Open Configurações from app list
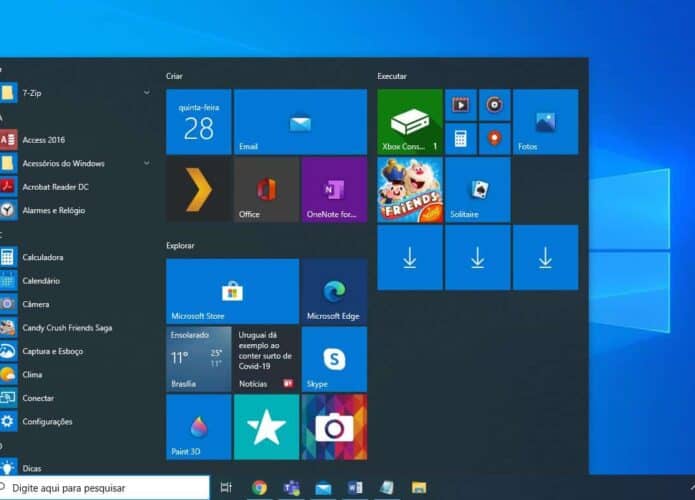The image size is (695, 500). [x=75, y=422]
